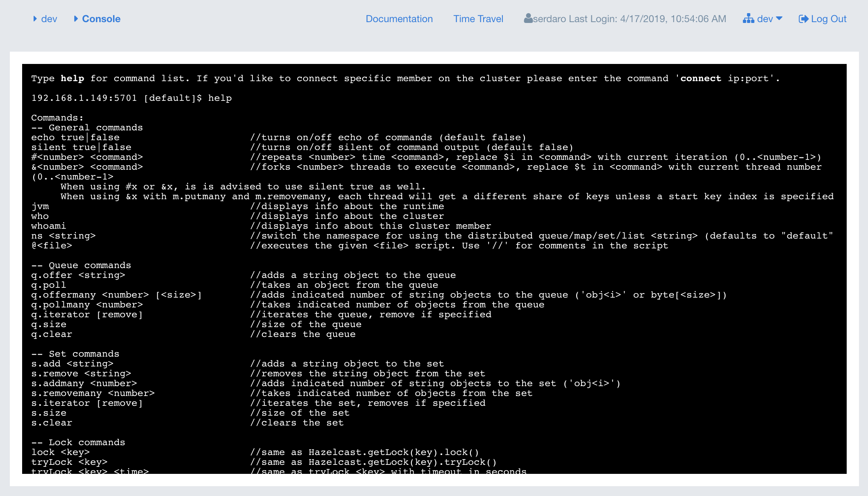Click '//clears the queue' comment

(x=303, y=334)
